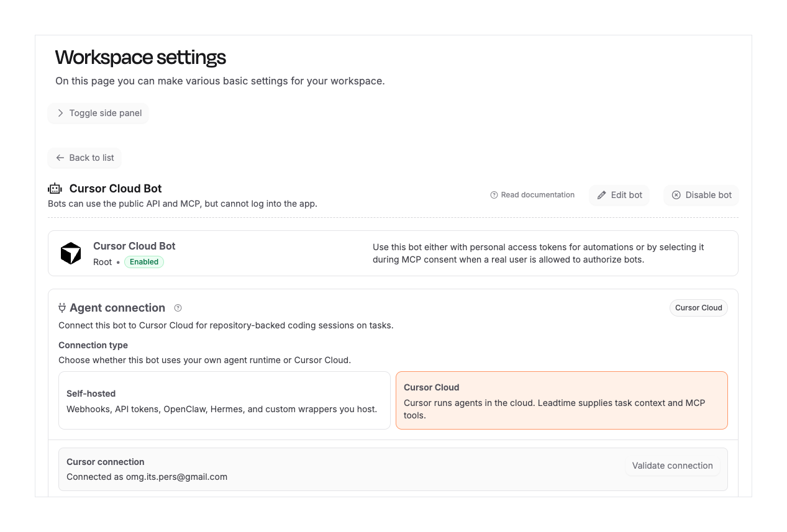Click the robot icon beside Cursor Cloud Bot heading
Image resolution: width=787 pixels, height=532 pixels.
click(x=55, y=189)
